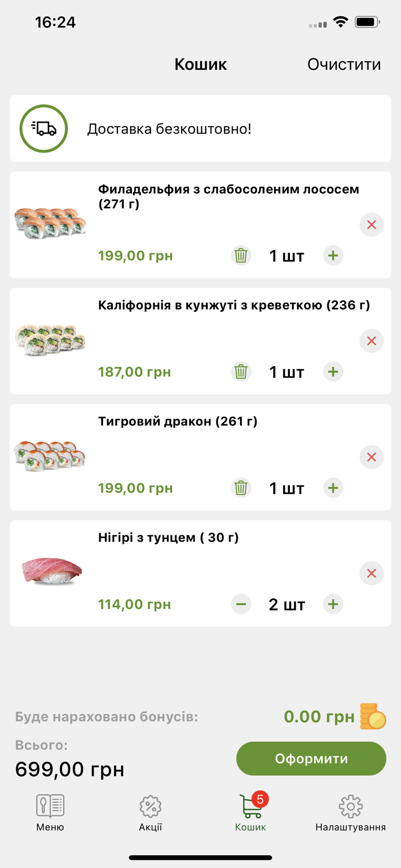Tap the trash icon for Филадельфия roll
The width and height of the screenshot is (401, 868).
click(x=241, y=255)
